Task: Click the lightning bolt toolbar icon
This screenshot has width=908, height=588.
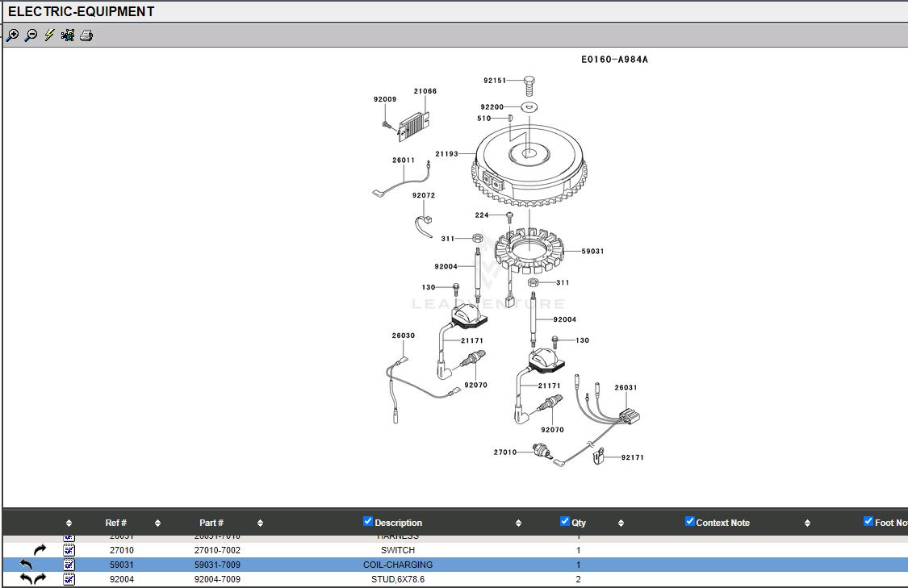Action: point(49,35)
